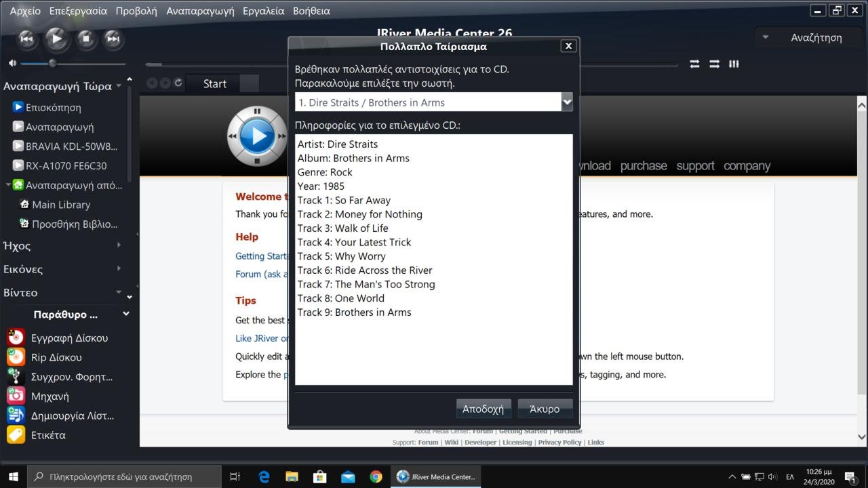Collapse the Παράθυρο panel chevron
Viewport: 868px width, 488px height.
click(126, 314)
